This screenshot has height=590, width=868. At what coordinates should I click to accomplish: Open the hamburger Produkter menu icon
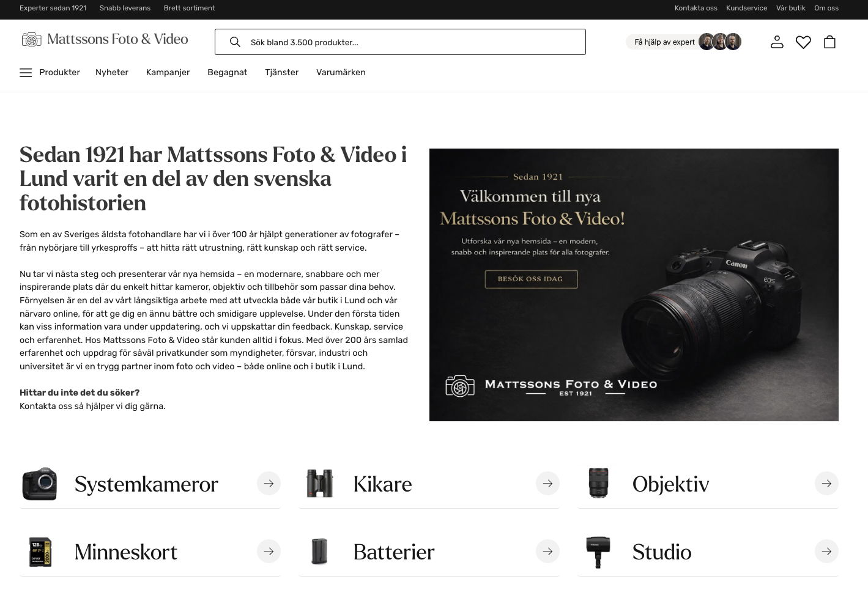pyautogui.click(x=26, y=72)
